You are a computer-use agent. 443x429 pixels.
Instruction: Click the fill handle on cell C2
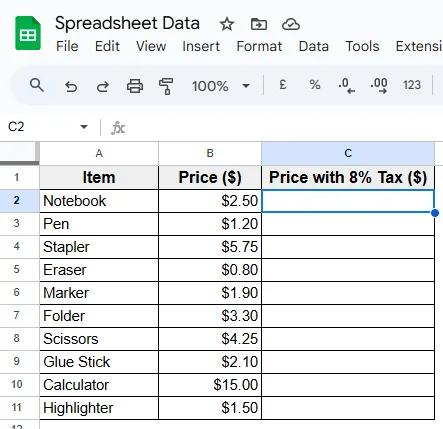tap(435, 213)
